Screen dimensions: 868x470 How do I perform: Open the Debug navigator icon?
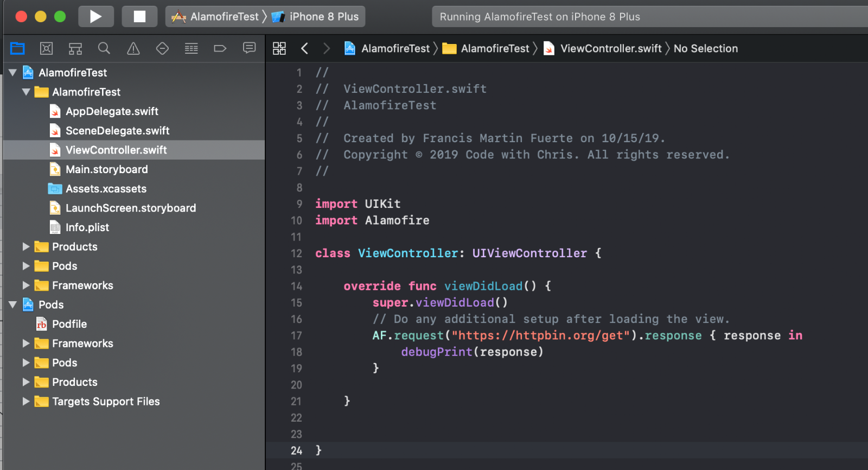[x=192, y=48]
